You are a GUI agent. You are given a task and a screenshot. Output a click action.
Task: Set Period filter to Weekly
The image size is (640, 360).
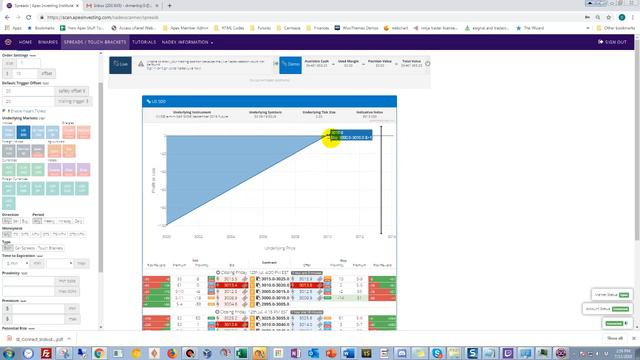(x=49, y=221)
